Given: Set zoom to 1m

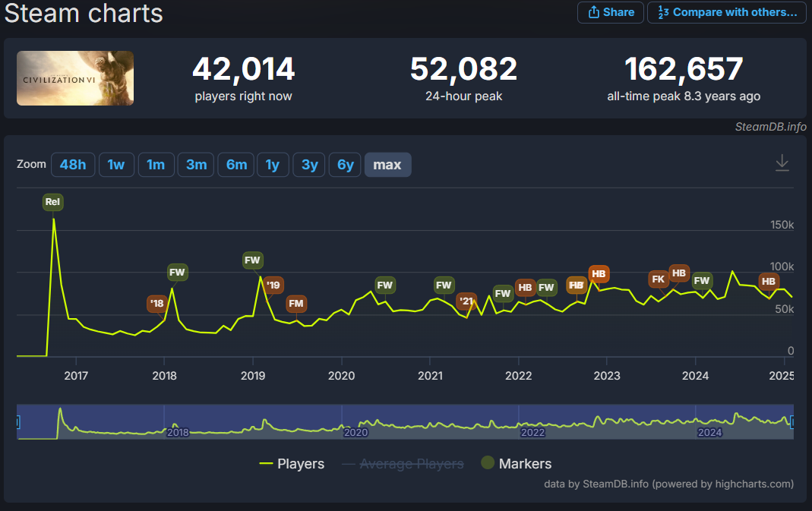Looking at the screenshot, I should pos(156,165).
